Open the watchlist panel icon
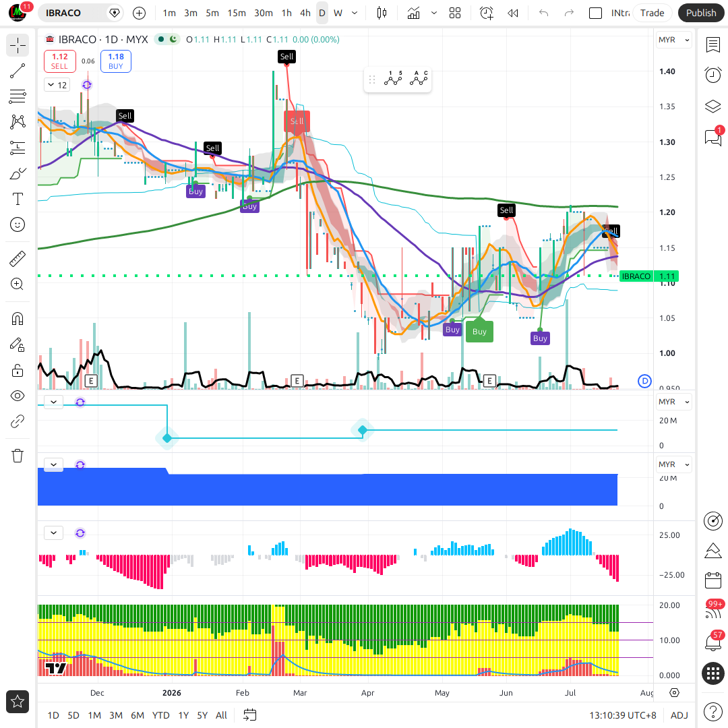This screenshot has height=728, width=728. (713, 45)
